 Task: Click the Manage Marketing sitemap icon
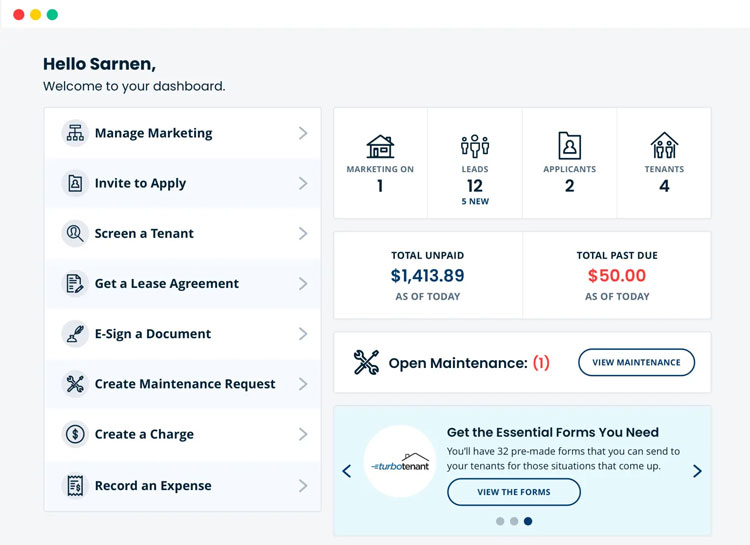point(74,133)
